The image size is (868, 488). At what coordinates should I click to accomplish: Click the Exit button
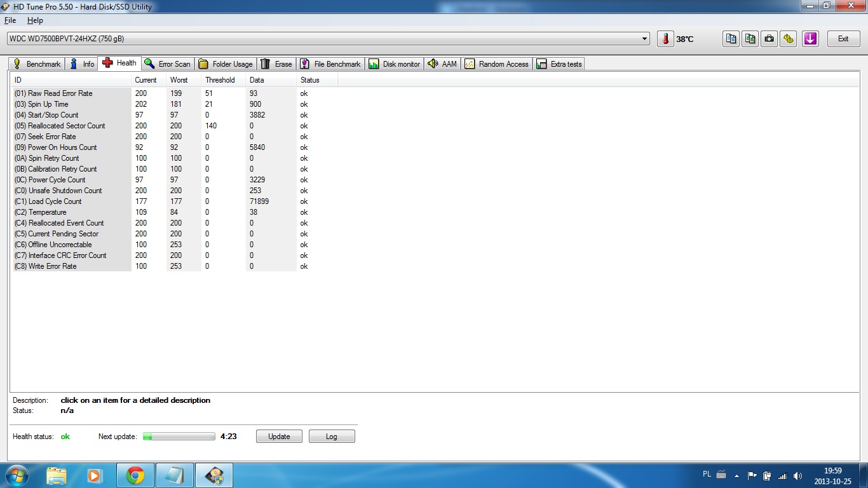[843, 39]
